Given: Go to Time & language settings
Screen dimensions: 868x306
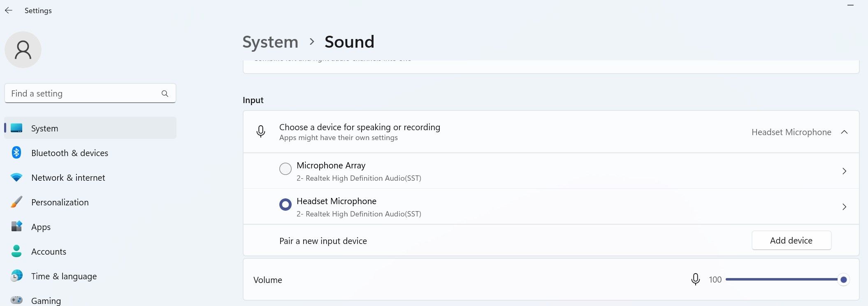Looking at the screenshot, I should pos(64,276).
